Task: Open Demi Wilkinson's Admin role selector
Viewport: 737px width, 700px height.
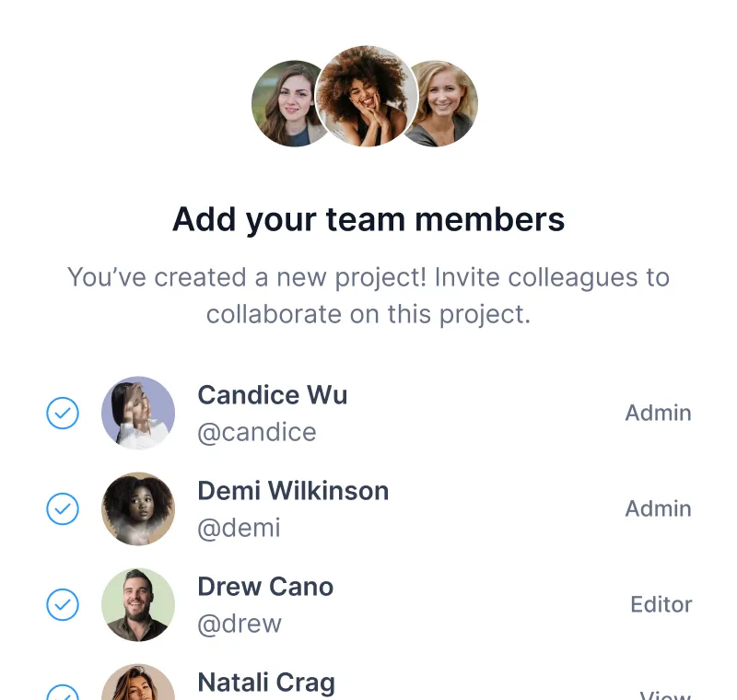Action: (x=658, y=509)
